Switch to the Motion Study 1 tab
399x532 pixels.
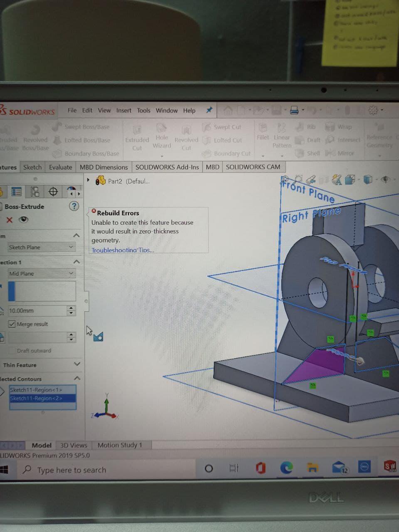pos(120,445)
